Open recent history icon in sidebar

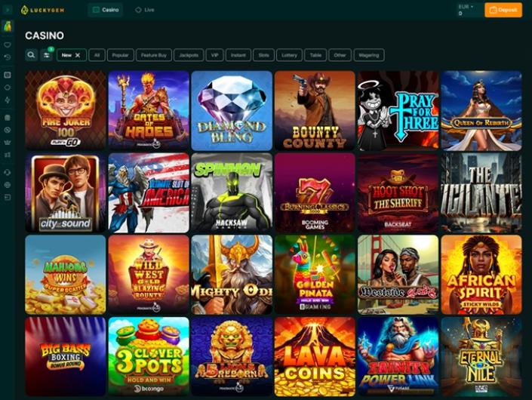click(x=8, y=57)
